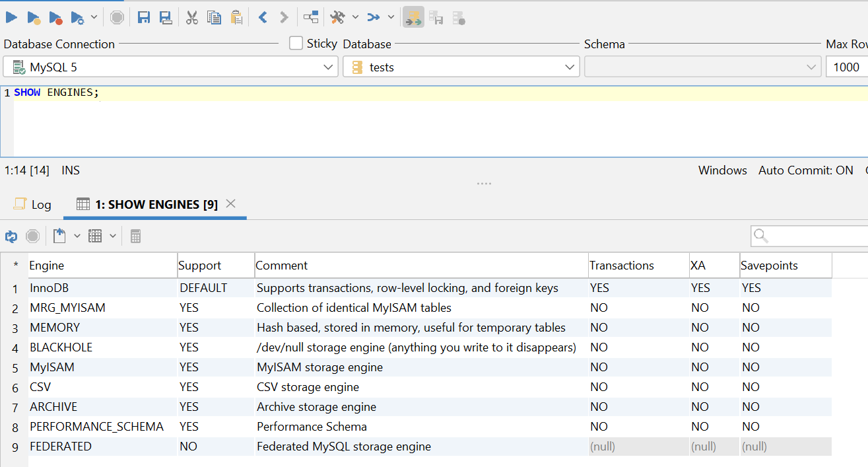This screenshot has height=467, width=868.
Task: Paste with the clipboard icon
Action: (236, 17)
